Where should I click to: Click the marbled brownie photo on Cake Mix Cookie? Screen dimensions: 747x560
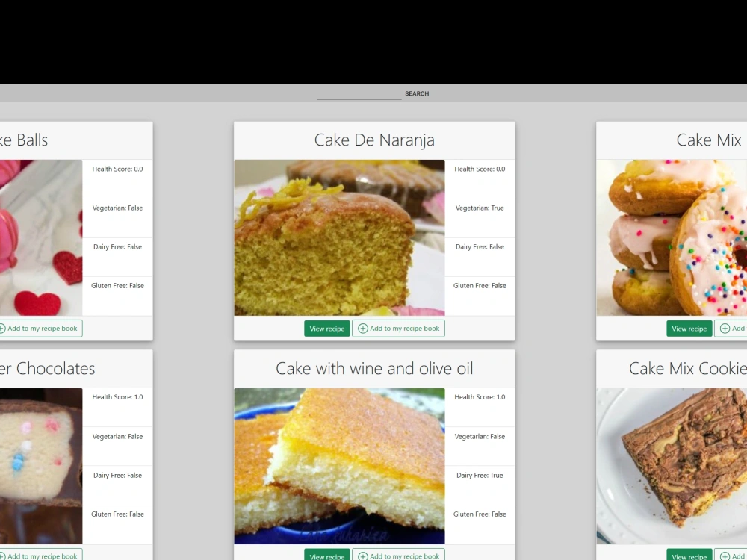(671, 466)
